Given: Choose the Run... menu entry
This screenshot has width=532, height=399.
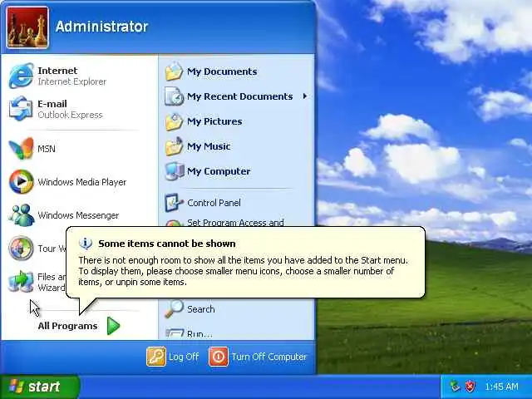Looking at the screenshot, I should pyautogui.click(x=236, y=332).
